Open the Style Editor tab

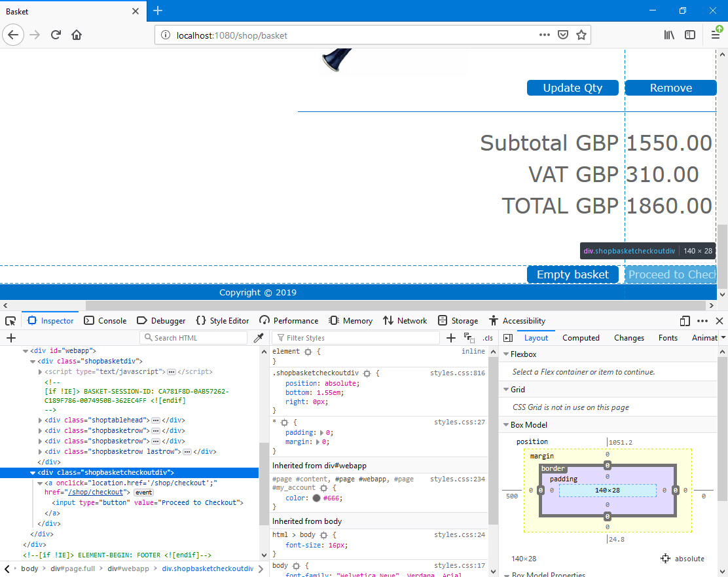point(223,321)
